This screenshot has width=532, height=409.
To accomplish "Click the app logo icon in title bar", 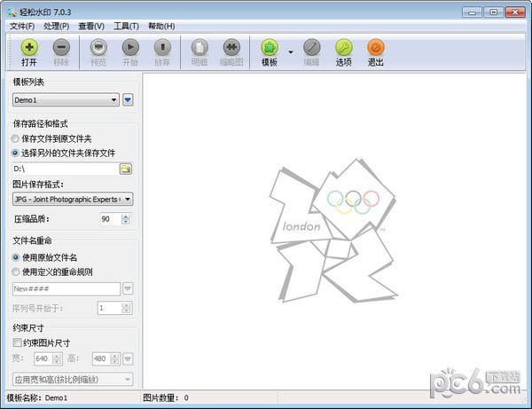I will tap(12, 12).
